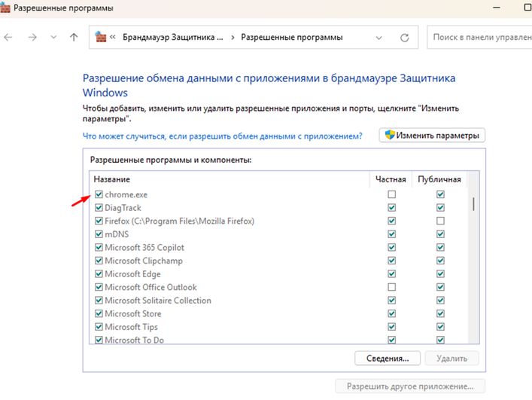Toggle mDNS name checkbox

click(x=99, y=234)
